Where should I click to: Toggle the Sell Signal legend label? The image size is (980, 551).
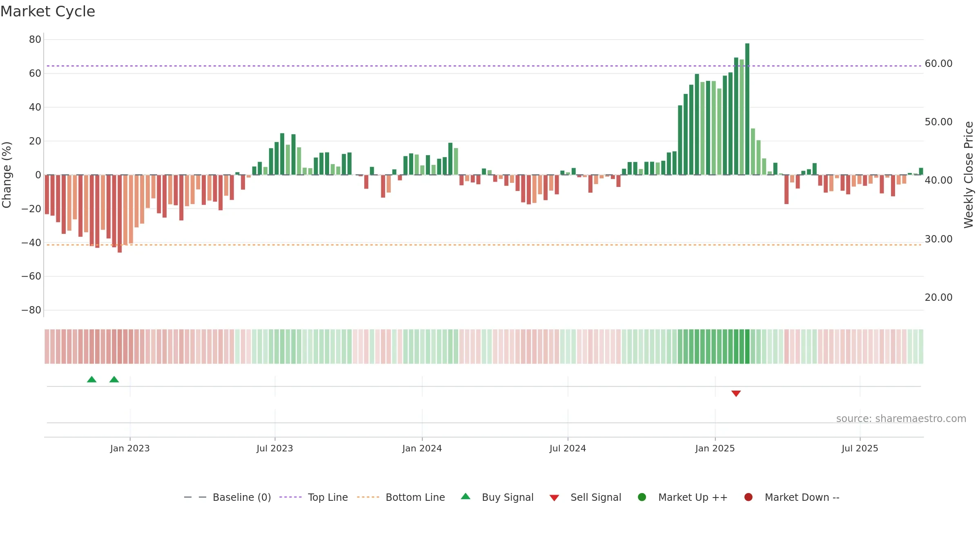point(596,497)
